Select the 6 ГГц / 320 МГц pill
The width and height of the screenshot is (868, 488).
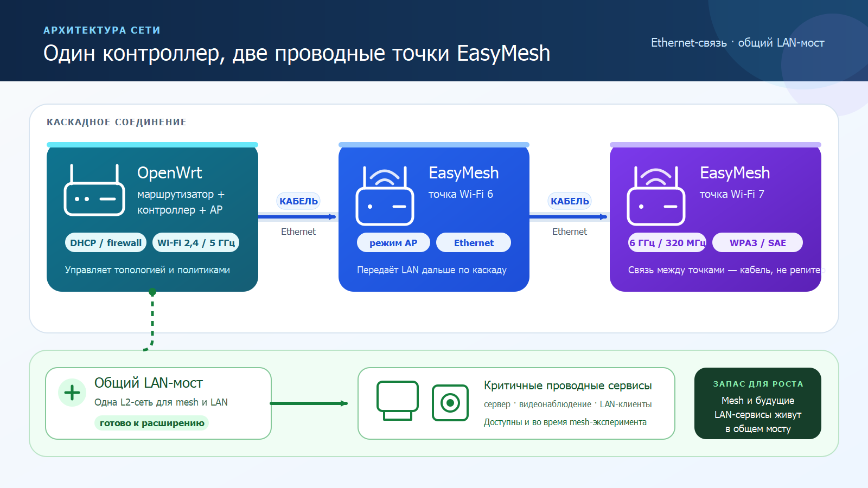tap(667, 243)
